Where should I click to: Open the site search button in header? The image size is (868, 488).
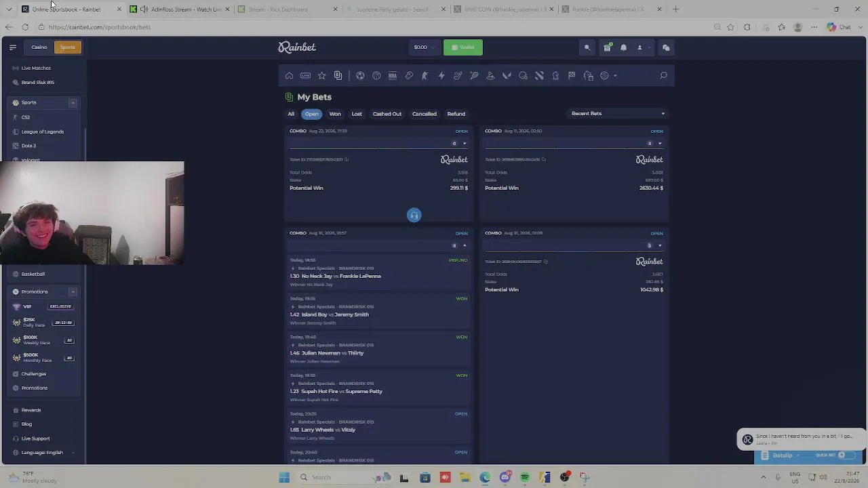587,47
